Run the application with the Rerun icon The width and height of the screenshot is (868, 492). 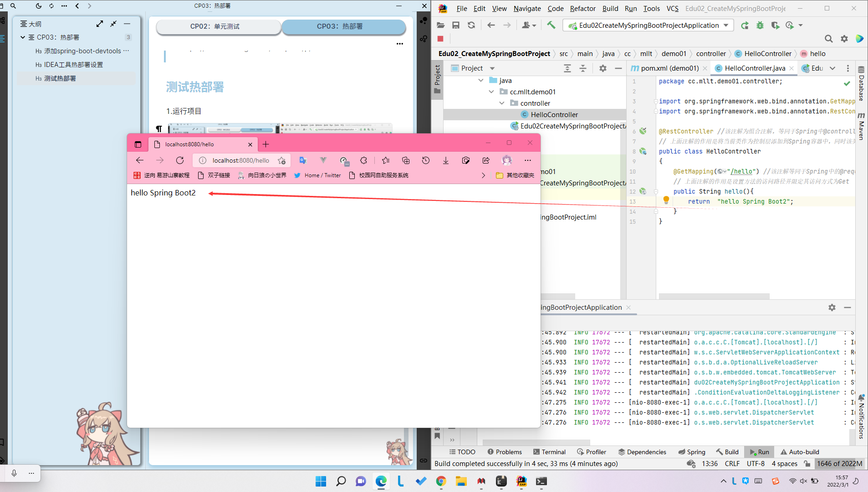click(745, 26)
